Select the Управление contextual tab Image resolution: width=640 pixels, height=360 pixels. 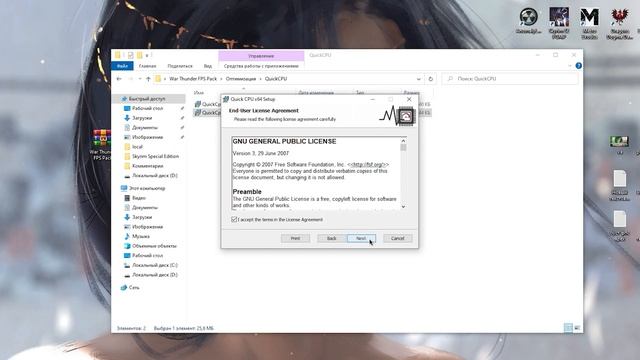[x=261, y=56]
